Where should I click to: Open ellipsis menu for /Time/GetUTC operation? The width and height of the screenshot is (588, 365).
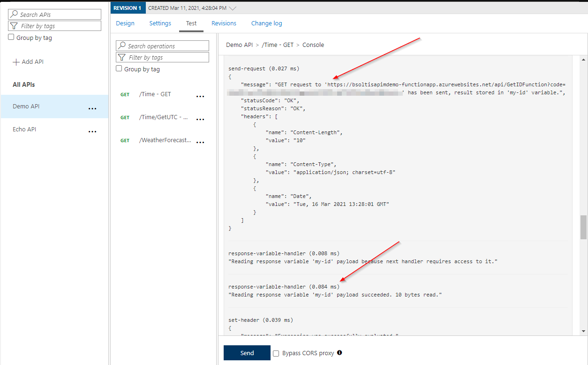coord(200,119)
